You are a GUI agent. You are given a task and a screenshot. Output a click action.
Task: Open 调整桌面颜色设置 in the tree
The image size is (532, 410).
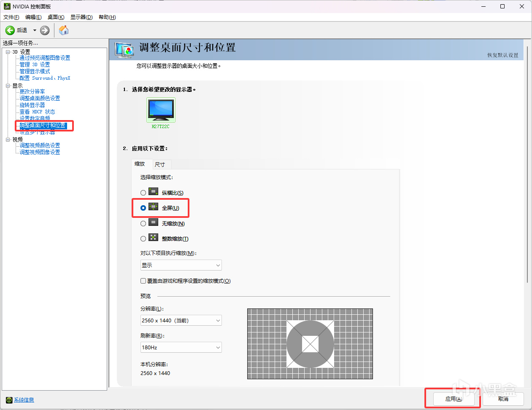40,98
